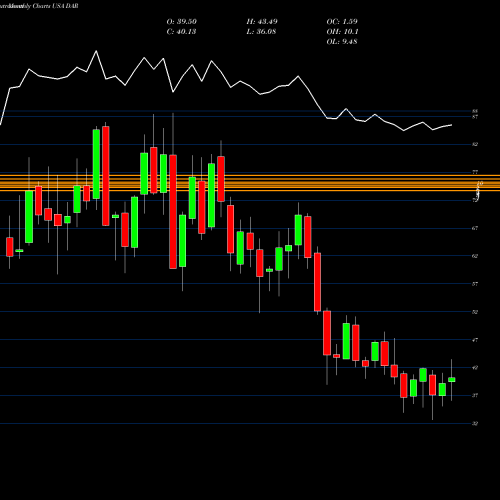Click the 47 price axis label

(475, 340)
